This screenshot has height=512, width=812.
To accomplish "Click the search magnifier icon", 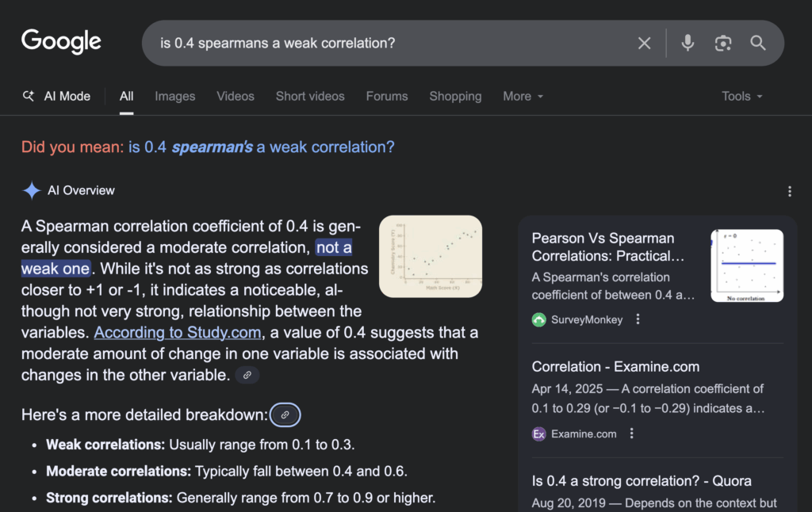I will [757, 43].
